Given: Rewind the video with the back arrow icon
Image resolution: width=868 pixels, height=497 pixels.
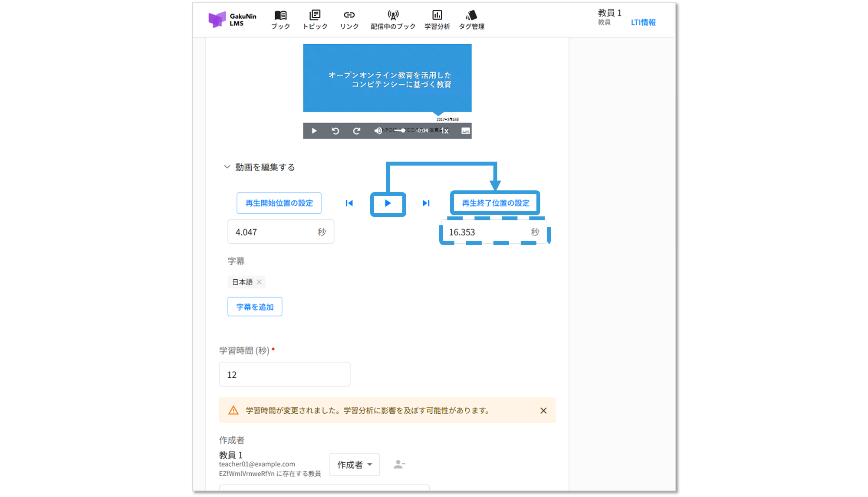Looking at the screenshot, I should click(x=335, y=131).
